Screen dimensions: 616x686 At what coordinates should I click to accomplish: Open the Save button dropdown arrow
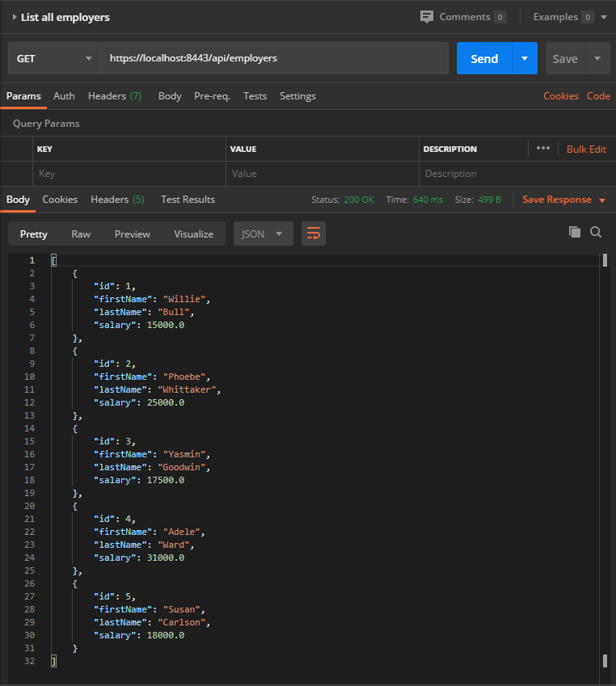pos(597,58)
